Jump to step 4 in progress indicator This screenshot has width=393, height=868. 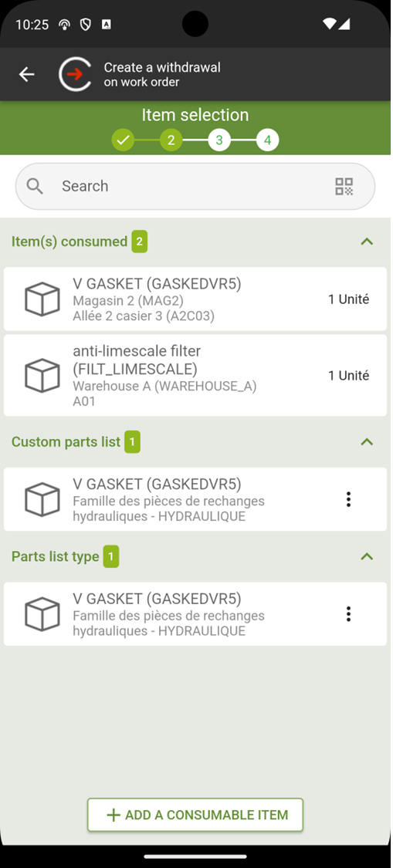click(268, 140)
